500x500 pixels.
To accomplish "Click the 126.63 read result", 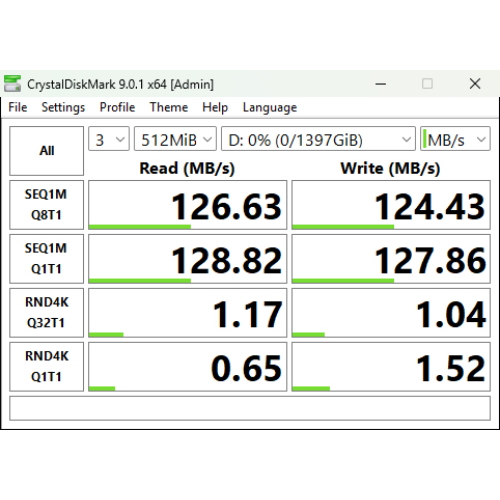I will click(188, 205).
